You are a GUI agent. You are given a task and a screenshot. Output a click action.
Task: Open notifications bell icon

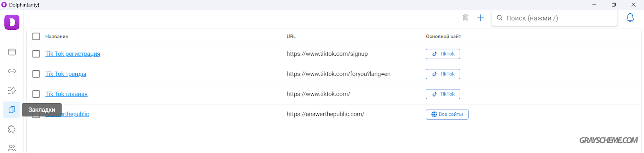(x=630, y=18)
